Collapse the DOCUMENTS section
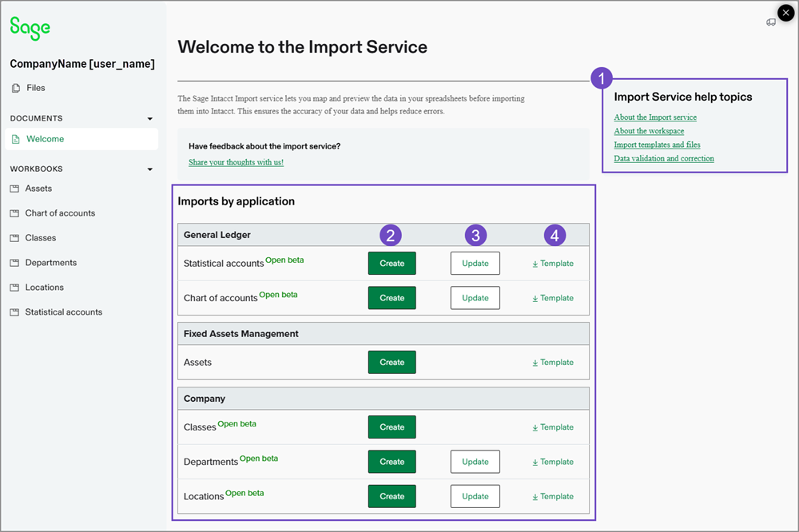 [x=150, y=119]
